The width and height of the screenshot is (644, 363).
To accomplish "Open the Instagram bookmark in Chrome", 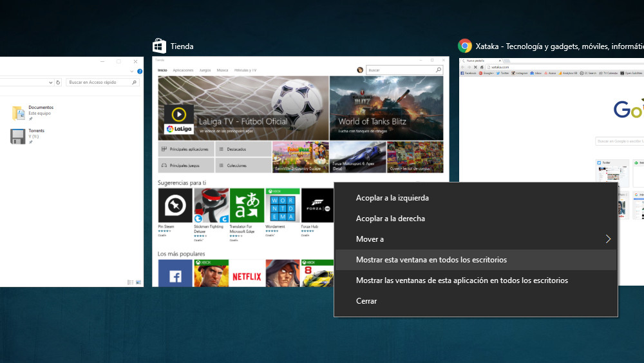I will pyautogui.click(x=520, y=73).
